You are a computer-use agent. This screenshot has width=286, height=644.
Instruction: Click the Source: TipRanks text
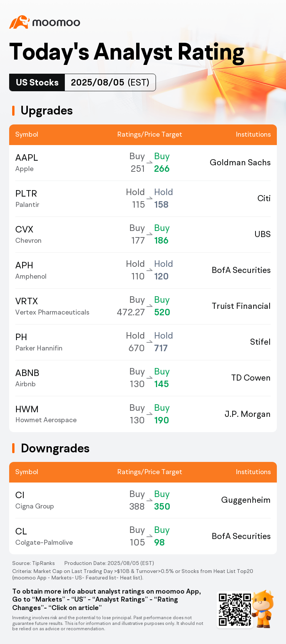pyautogui.click(x=34, y=563)
